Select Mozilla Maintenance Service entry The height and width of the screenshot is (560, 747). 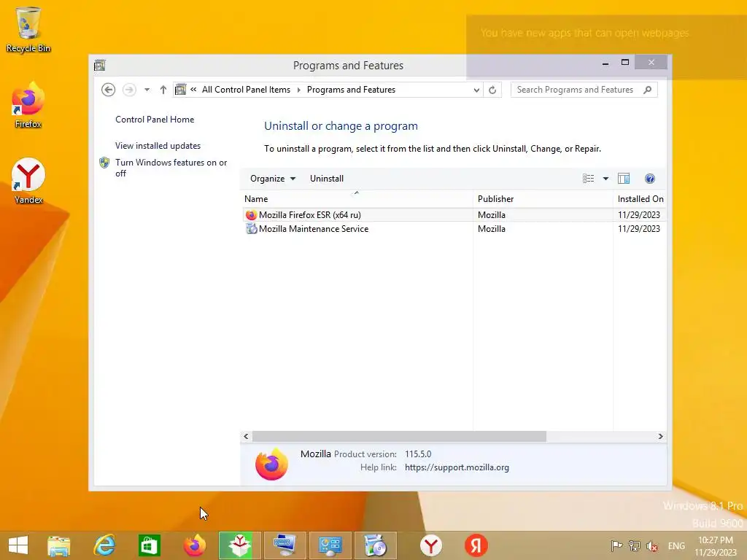(314, 228)
